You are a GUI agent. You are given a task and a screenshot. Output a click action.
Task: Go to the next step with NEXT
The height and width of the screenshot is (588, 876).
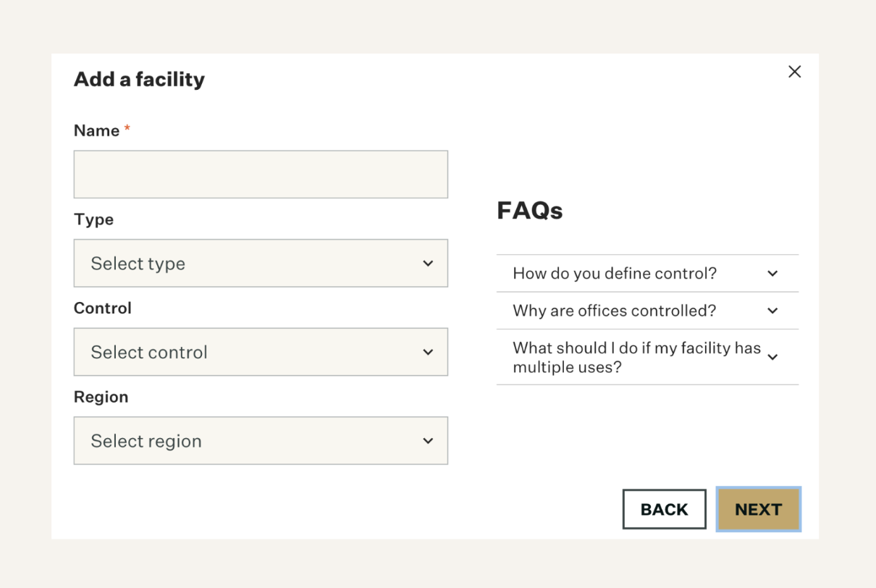tap(758, 509)
